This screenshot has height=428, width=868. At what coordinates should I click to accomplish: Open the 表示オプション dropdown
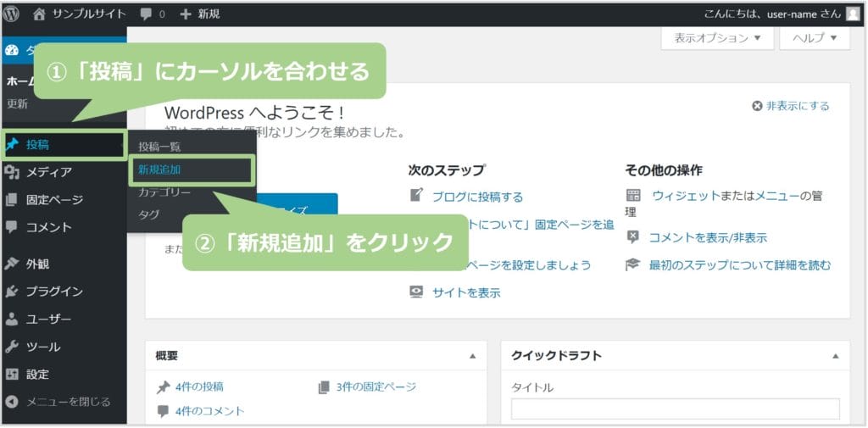tap(717, 38)
